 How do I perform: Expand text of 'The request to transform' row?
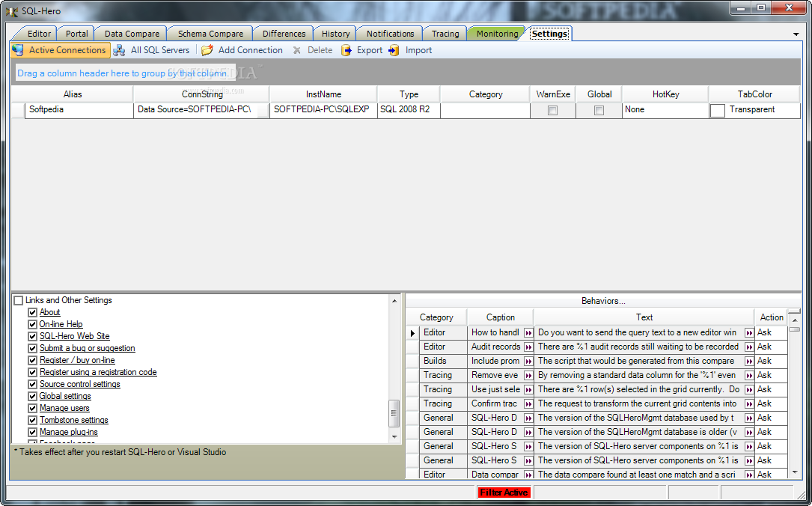[749, 404]
